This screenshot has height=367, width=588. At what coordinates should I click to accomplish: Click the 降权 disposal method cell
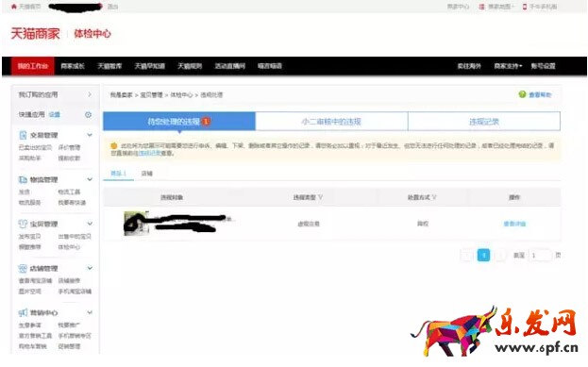(x=423, y=224)
